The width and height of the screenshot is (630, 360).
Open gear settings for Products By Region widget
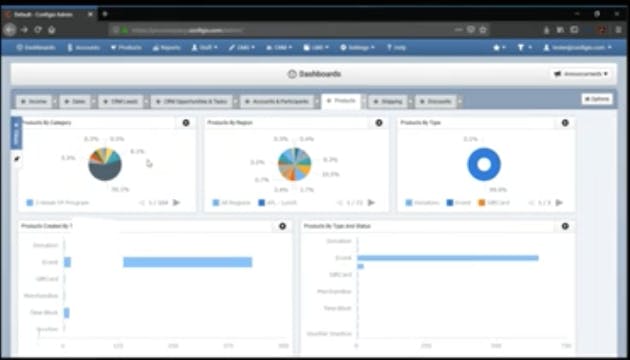[x=379, y=123]
